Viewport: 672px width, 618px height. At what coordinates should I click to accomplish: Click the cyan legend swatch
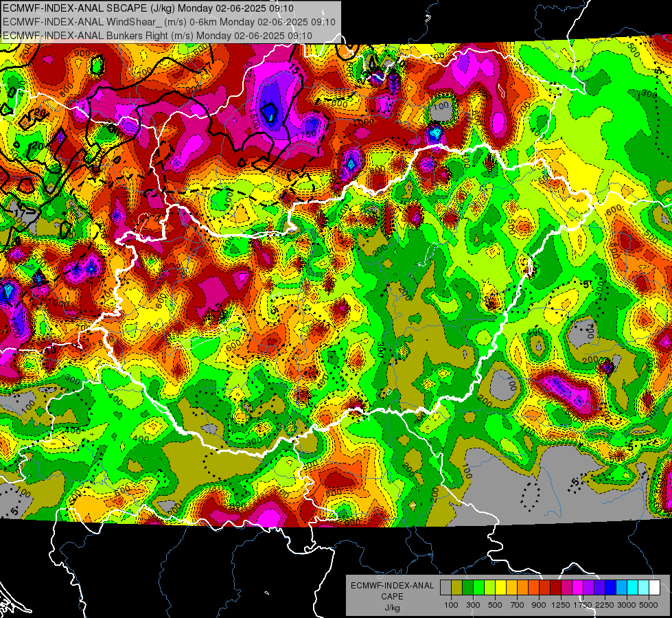tap(633, 588)
